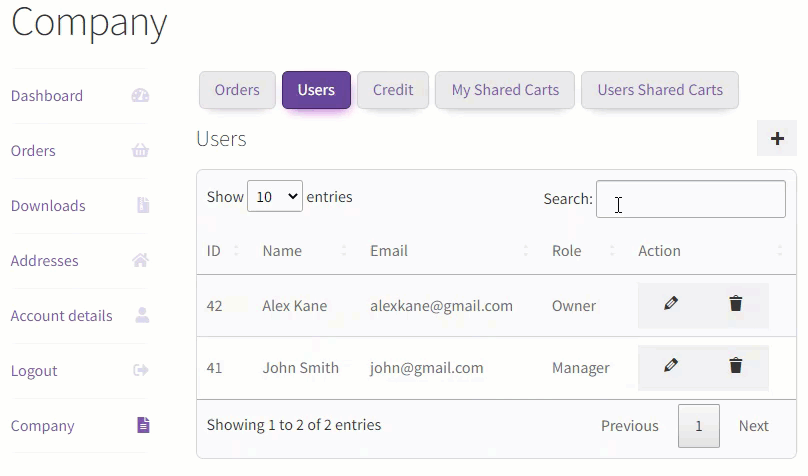Open the Dashboard sidebar link

(x=47, y=96)
